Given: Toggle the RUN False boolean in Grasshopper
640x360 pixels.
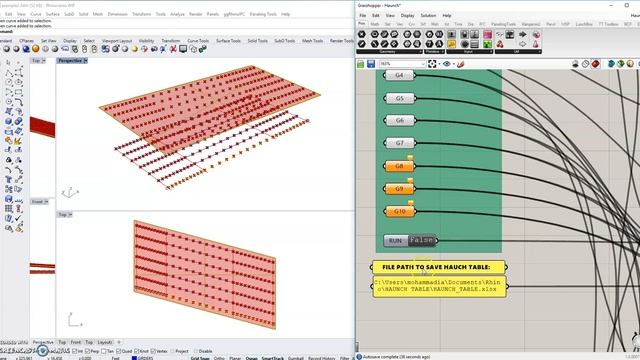Looking at the screenshot, I should (x=422, y=240).
